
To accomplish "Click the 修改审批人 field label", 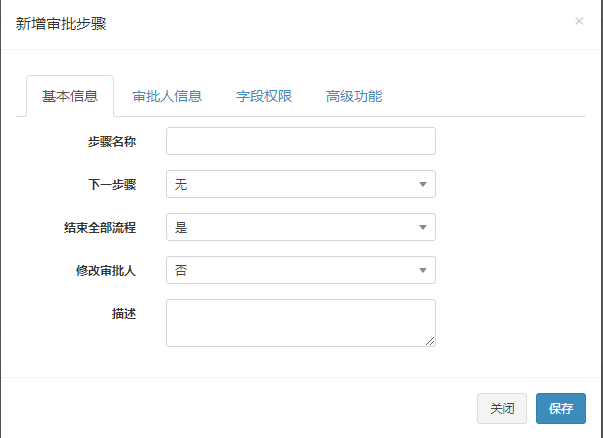I will pyautogui.click(x=105, y=270).
